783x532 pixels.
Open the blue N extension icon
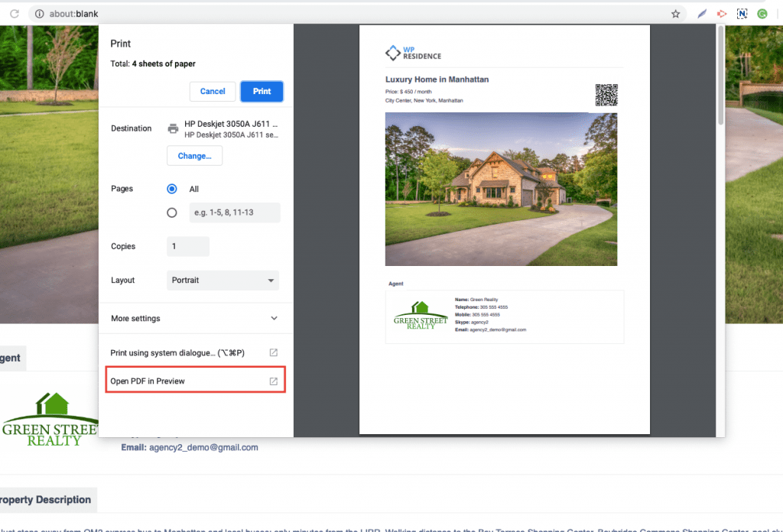tap(742, 14)
